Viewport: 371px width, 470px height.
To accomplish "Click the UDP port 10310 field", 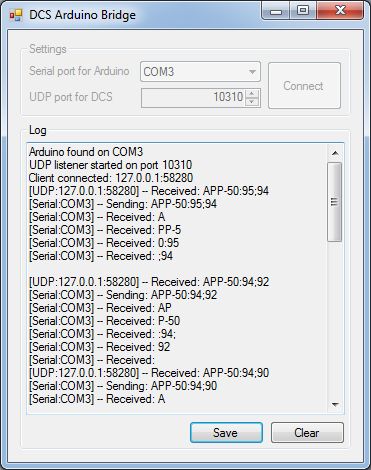I will tap(193, 98).
